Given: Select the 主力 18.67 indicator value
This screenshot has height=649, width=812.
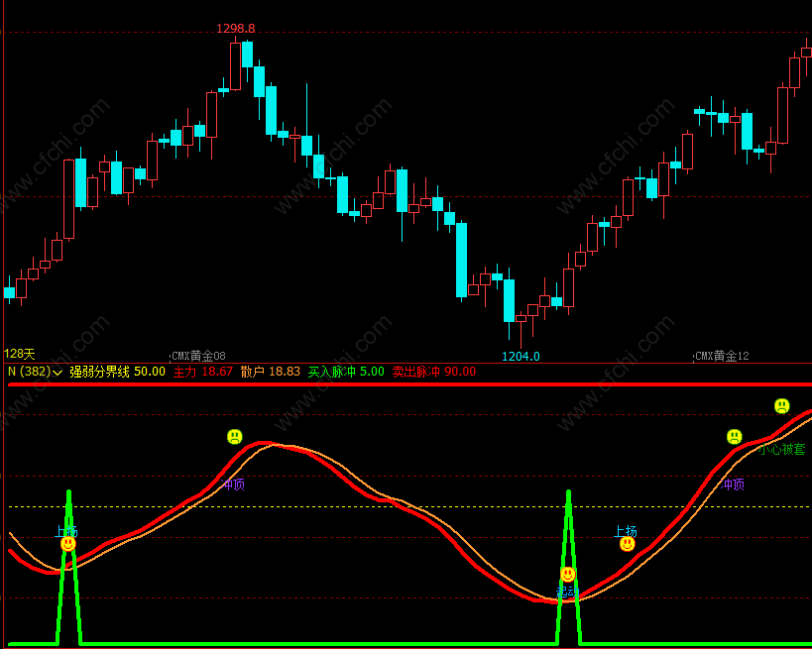Looking at the screenshot, I should point(203,372).
